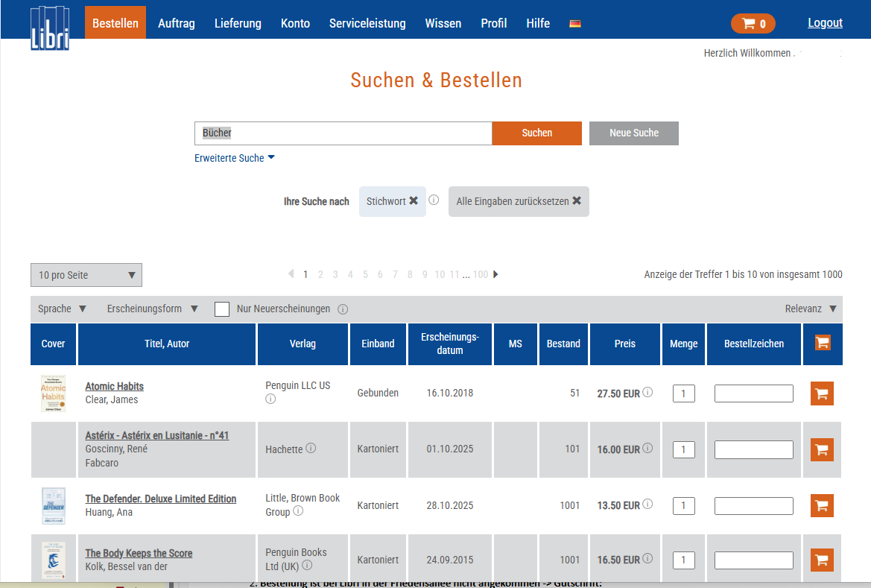Click Menge field for The Defender row
The image size is (871, 588).
click(684, 506)
